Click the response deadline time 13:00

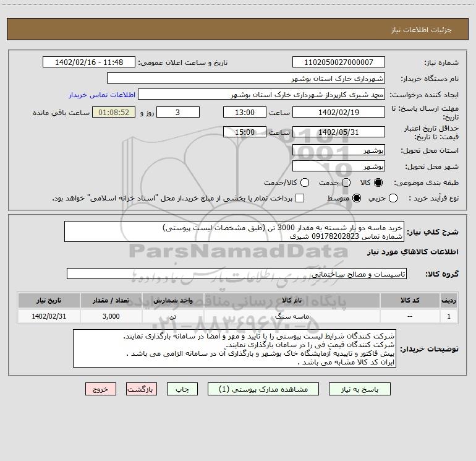[x=245, y=112]
